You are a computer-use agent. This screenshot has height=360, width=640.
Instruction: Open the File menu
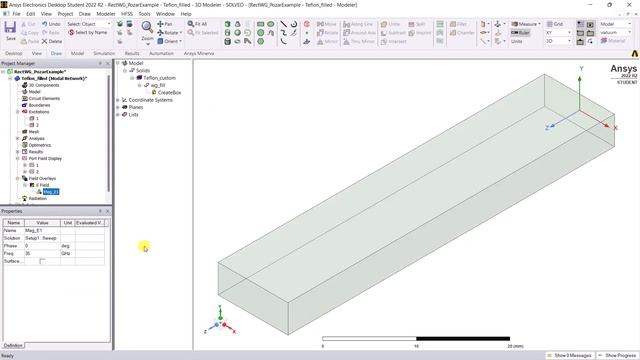coord(16,14)
